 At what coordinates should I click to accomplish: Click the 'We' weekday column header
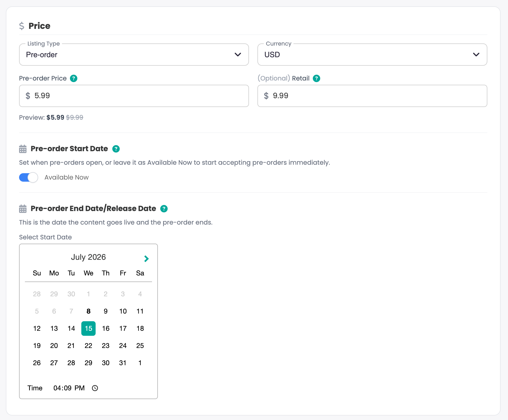point(88,273)
